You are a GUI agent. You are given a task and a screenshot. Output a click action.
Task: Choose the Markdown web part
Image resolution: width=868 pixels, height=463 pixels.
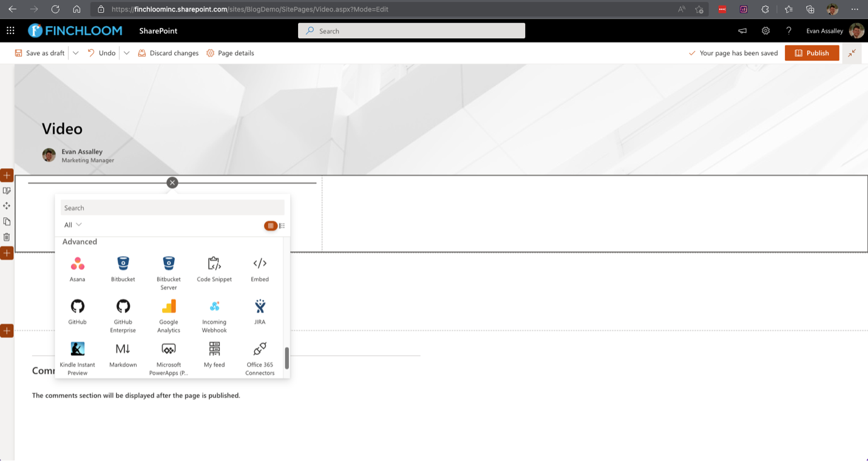[123, 354]
